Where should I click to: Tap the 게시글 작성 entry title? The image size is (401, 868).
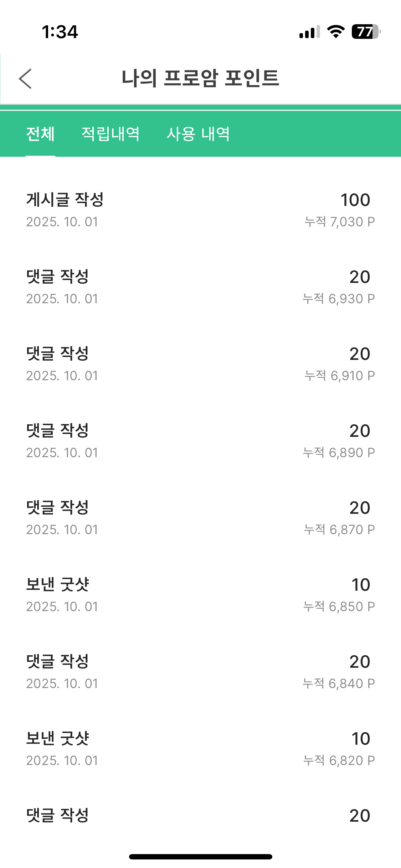(x=65, y=200)
